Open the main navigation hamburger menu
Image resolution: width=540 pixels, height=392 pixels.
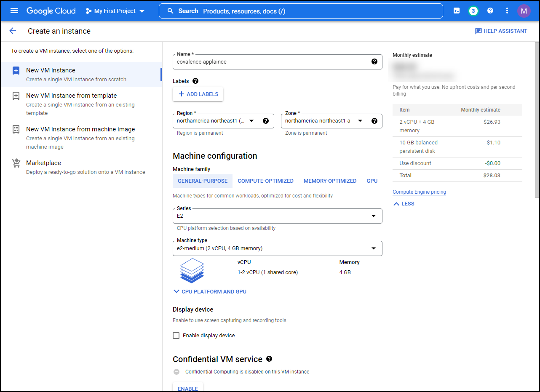tap(14, 11)
